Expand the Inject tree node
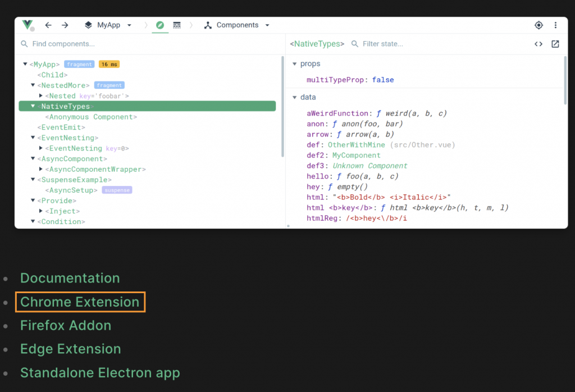The image size is (575, 392). (x=40, y=211)
